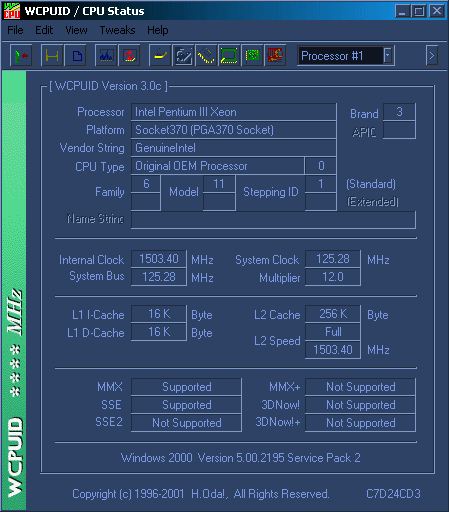Click the MMX+ Not Supported status
The width and height of the screenshot is (449, 512).
tap(360, 387)
